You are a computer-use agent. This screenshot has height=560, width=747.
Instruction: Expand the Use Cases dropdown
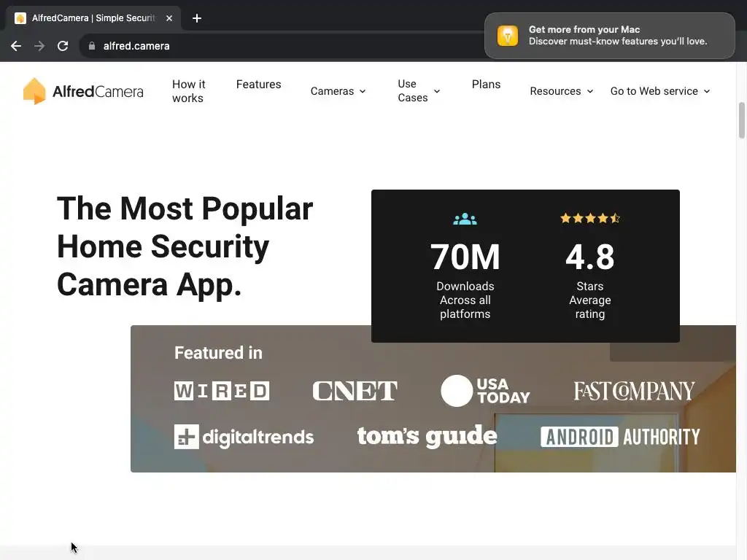419,90
